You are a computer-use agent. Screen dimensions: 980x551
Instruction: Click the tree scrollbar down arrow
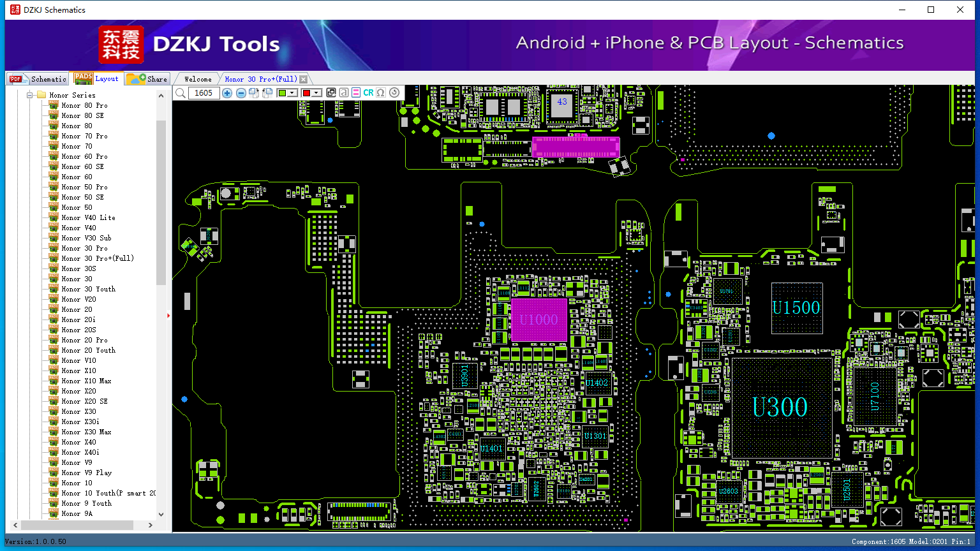click(161, 514)
